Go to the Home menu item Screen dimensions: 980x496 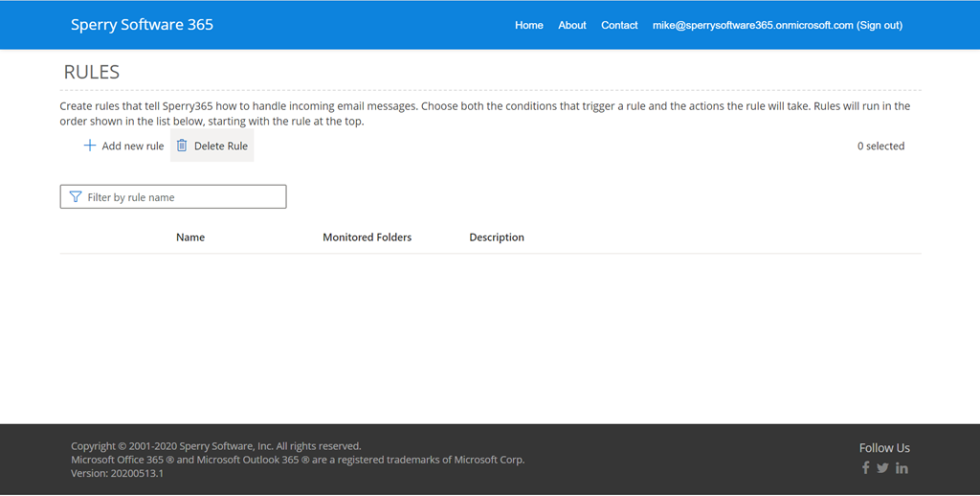[x=528, y=25]
